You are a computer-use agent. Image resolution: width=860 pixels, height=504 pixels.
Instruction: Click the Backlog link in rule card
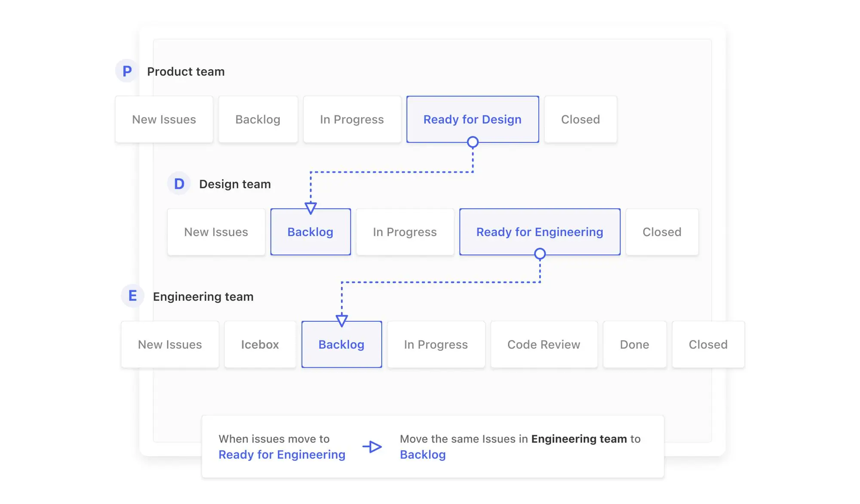tap(423, 455)
